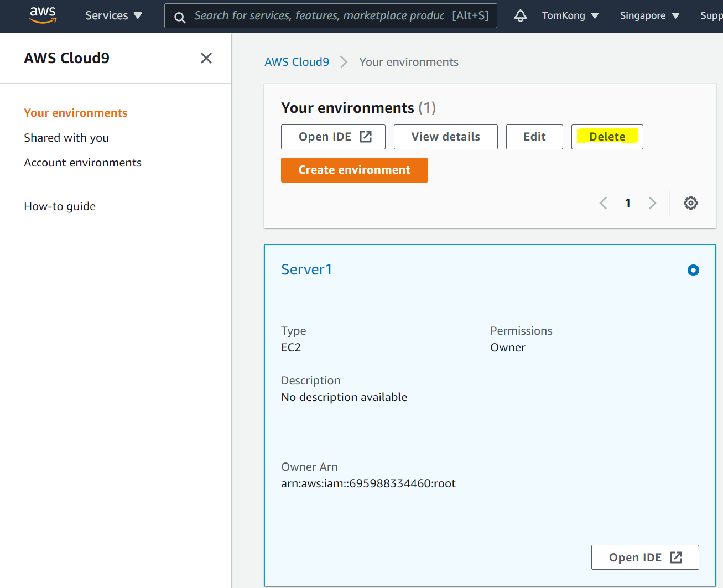Image resolution: width=723 pixels, height=588 pixels.
Task: Go to previous page of environments
Action: (604, 203)
